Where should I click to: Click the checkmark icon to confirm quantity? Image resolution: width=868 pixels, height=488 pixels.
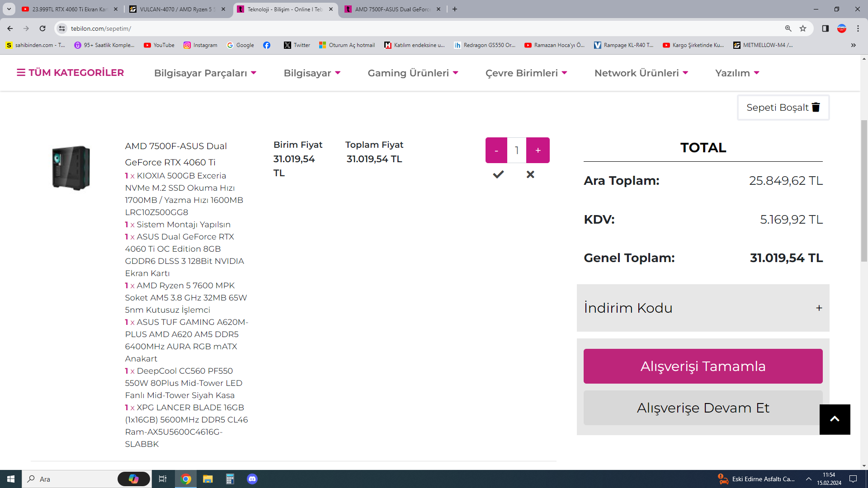tap(498, 174)
